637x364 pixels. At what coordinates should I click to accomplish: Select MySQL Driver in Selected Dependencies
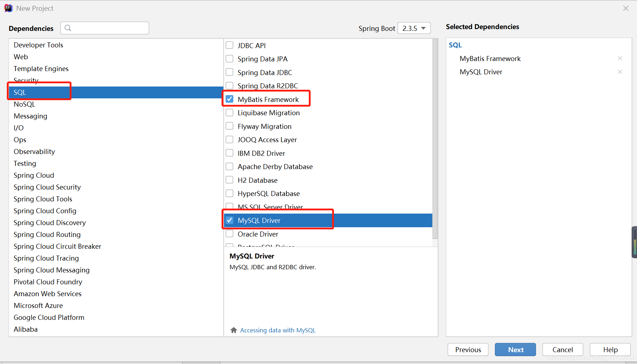(x=481, y=72)
